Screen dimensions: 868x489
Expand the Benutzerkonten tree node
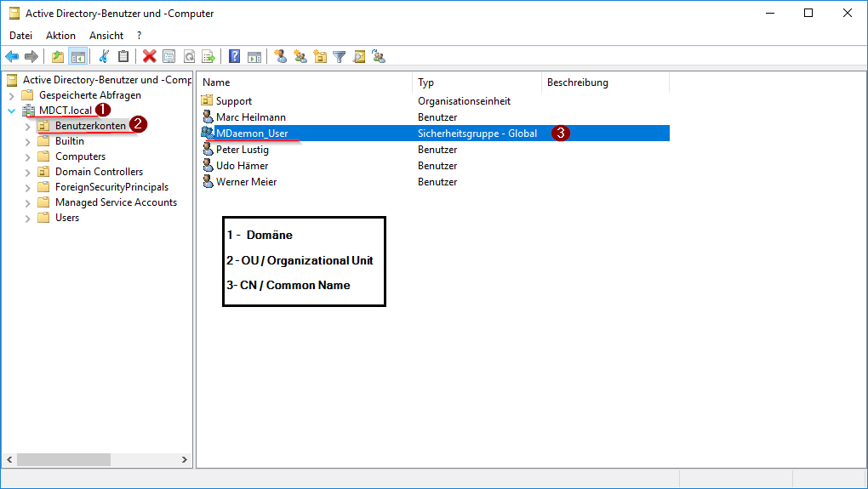point(27,126)
